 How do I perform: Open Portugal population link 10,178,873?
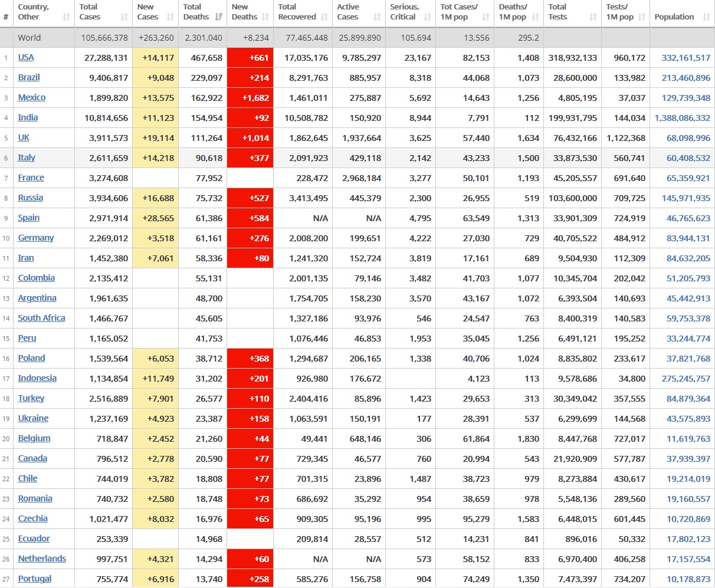coord(688,579)
